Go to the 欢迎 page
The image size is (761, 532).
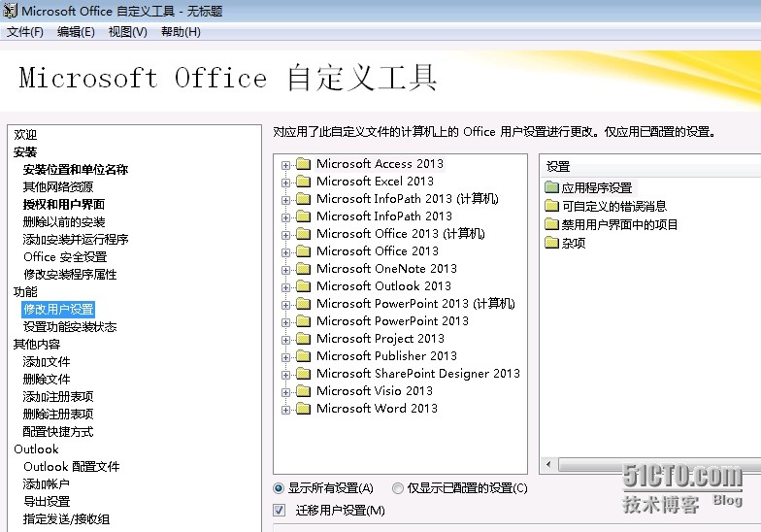tap(25, 134)
